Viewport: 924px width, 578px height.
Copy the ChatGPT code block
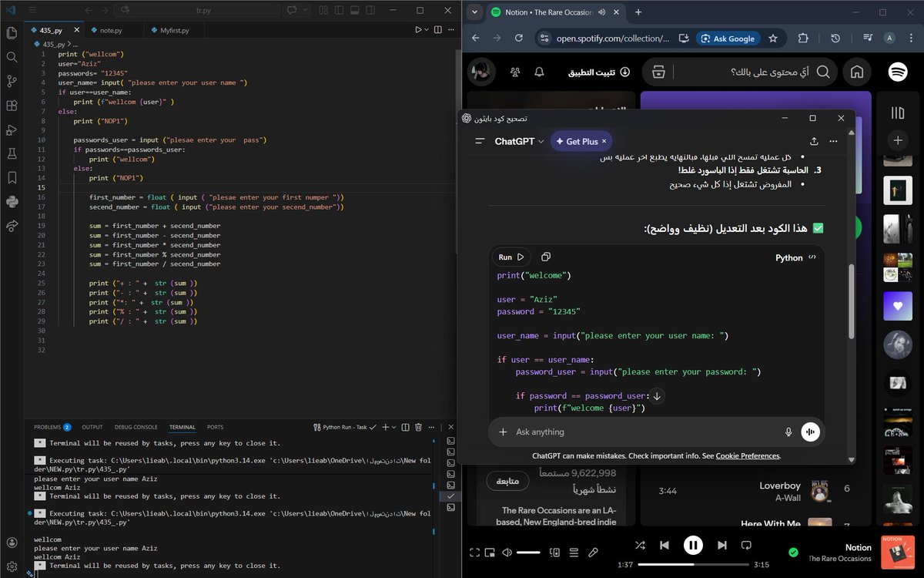[x=546, y=257]
